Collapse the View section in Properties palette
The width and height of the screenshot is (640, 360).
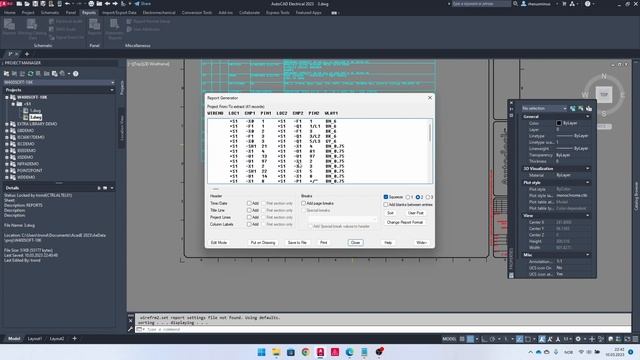[587, 216]
